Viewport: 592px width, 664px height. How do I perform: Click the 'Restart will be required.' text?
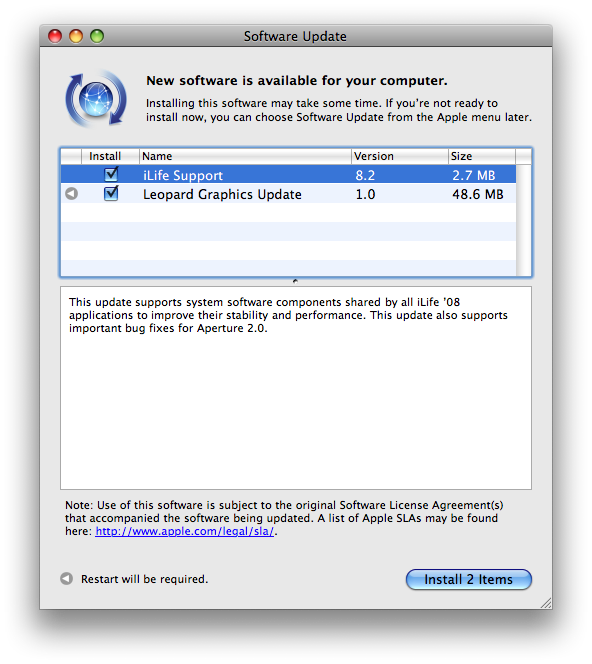(x=144, y=579)
